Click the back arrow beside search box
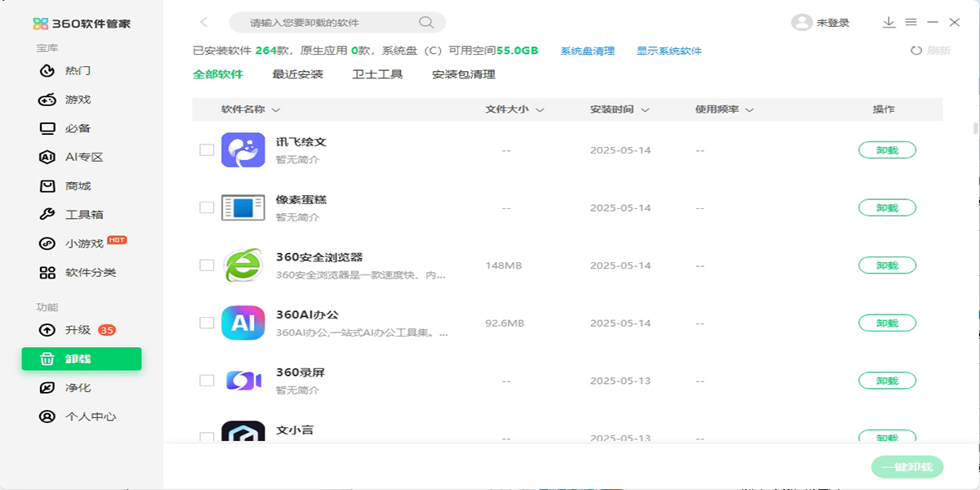Screen dimensions: 980x490 [x=204, y=22]
